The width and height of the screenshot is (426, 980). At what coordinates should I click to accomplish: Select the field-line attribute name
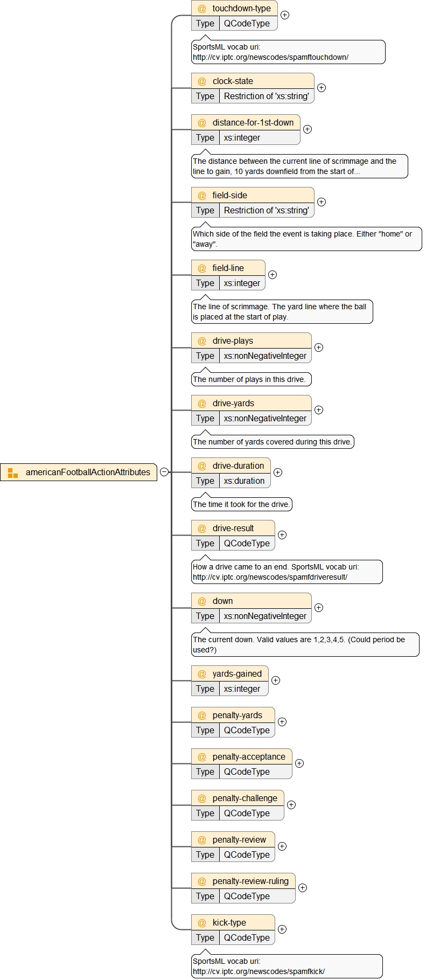[228, 268]
